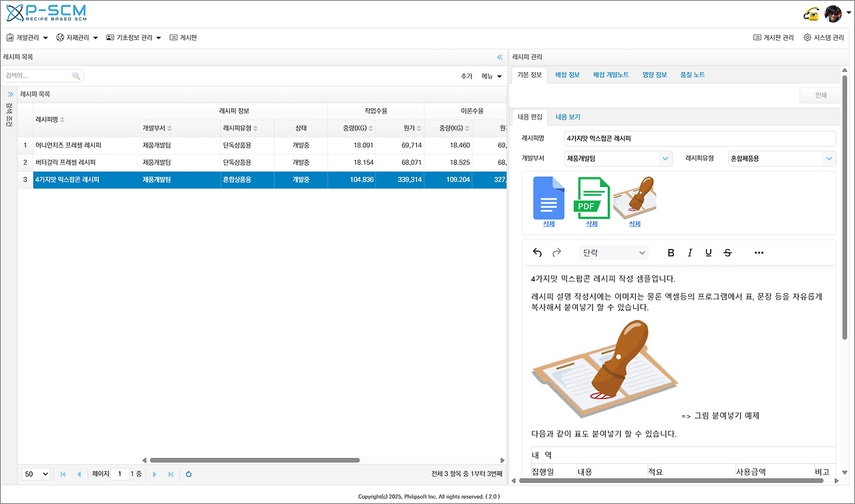Open the 메뉴 dropdown in recipe list
The image size is (855, 504).
click(492, 76)
